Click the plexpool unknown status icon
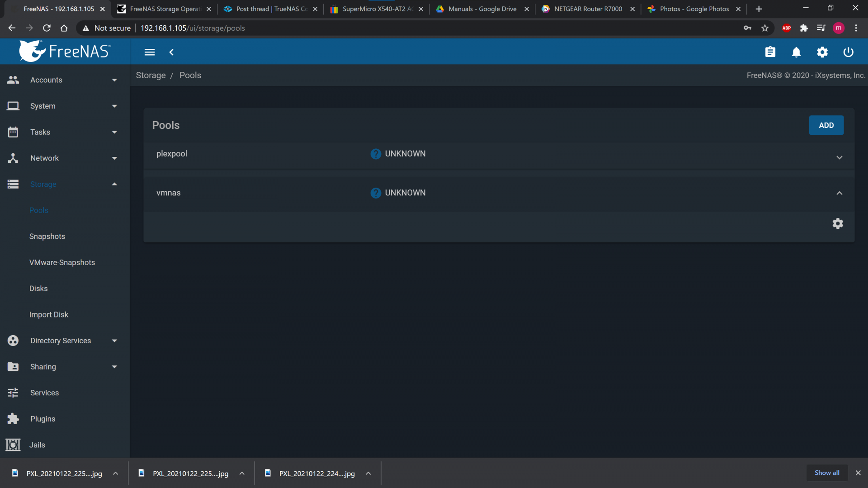868x488 pixels. [x=376, y=154]
